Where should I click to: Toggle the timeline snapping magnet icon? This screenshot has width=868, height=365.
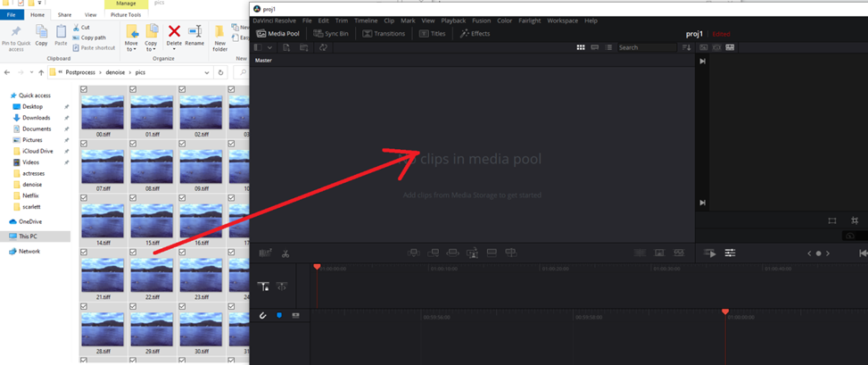click(x=263, y=315)
